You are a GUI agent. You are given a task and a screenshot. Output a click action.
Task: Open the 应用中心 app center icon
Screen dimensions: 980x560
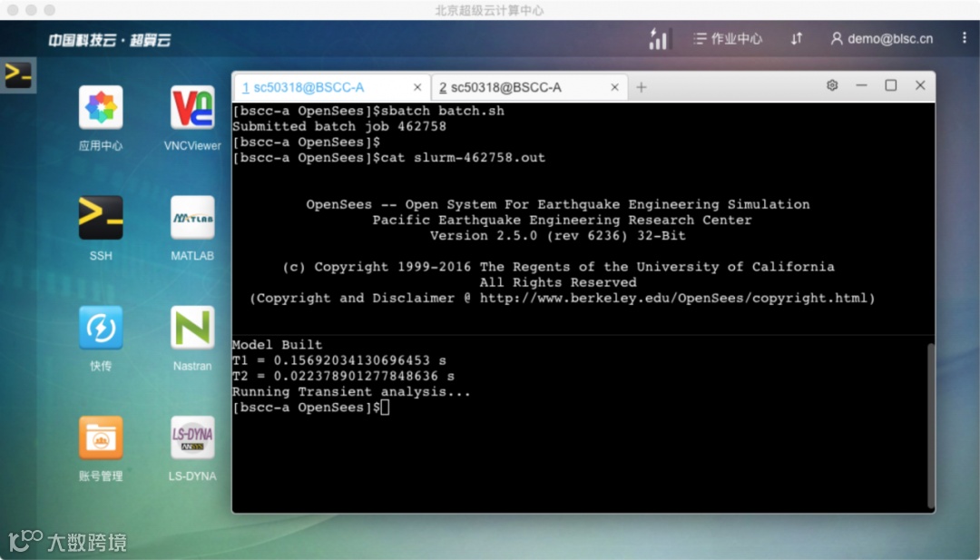(101, 107)
